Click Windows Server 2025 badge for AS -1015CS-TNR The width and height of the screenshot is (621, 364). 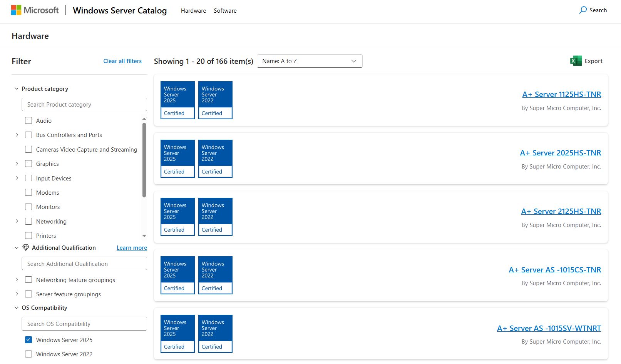[x=177, y=275]
